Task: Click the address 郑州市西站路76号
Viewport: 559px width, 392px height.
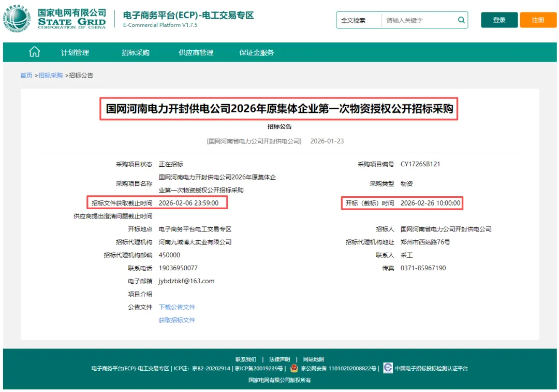Action: tap(425, 242)
